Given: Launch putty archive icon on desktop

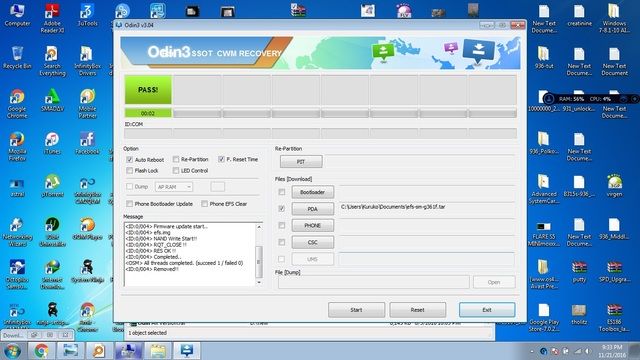Looking at the screenshot, I should pos(579,272).
